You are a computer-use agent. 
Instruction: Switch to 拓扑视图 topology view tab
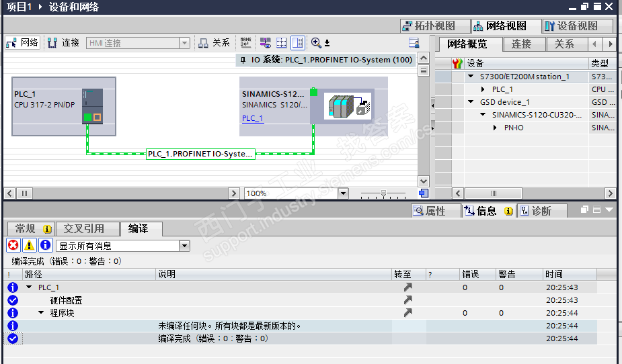coord(435,26)
